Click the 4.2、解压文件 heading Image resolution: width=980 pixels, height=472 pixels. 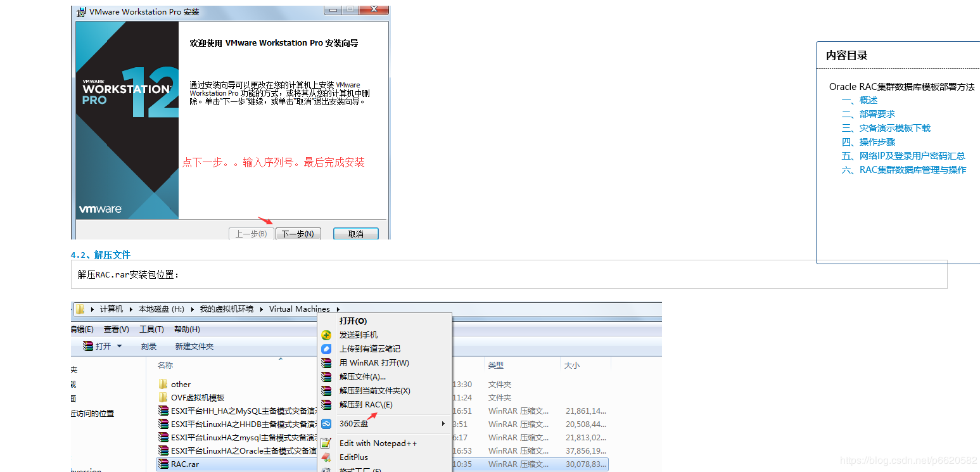100,255
